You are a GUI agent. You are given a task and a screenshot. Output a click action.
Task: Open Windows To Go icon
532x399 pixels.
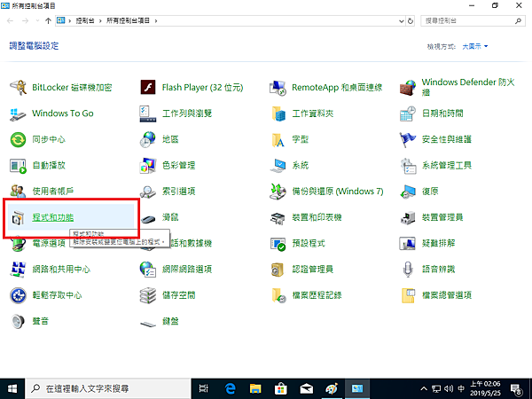18,113
